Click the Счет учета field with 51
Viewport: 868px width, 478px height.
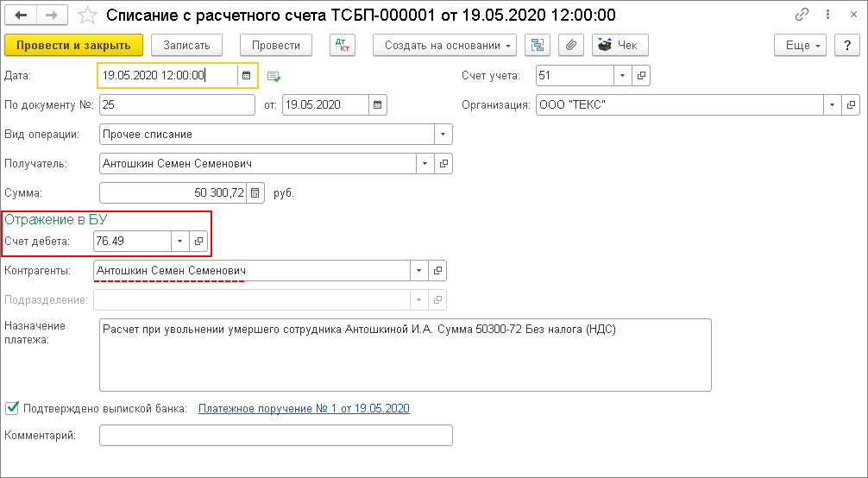click(576, 75)
